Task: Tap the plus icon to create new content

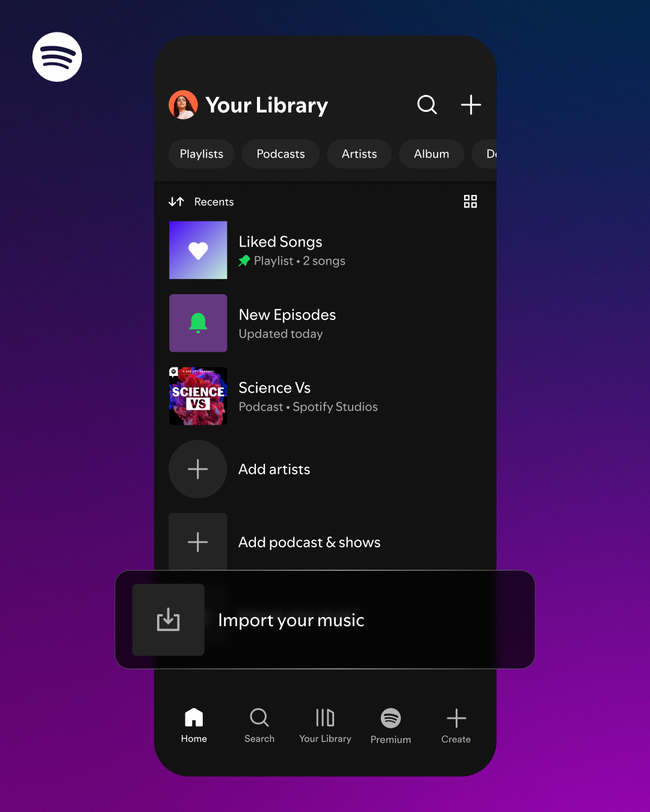Action: [471, 105]
